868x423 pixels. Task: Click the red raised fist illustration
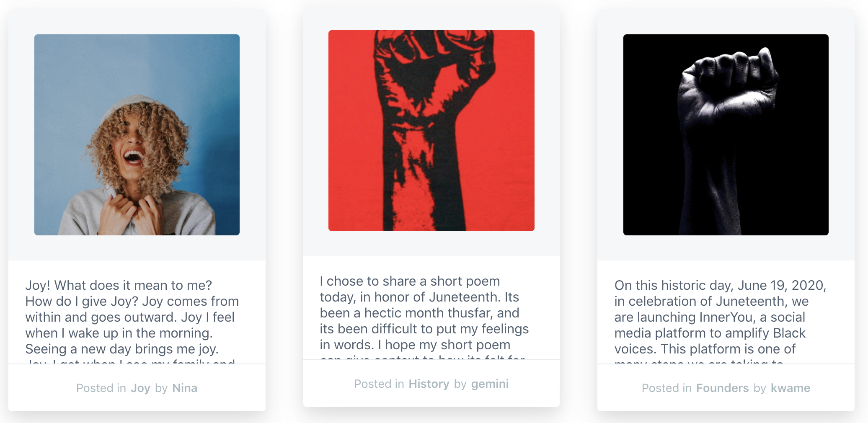(431, 130)
